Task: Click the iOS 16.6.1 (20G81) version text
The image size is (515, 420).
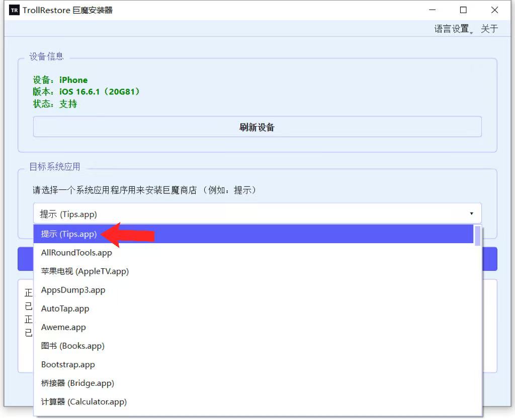Action: (x=100, y=91)
